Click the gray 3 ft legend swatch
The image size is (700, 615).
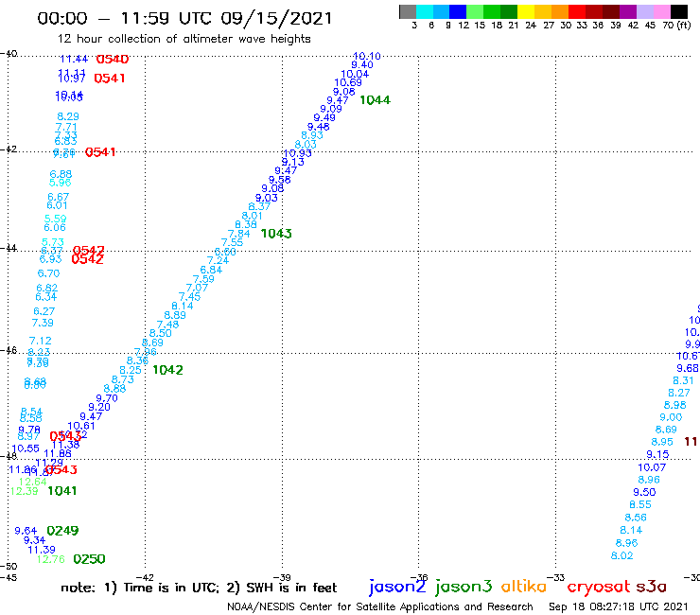(408, 11)
